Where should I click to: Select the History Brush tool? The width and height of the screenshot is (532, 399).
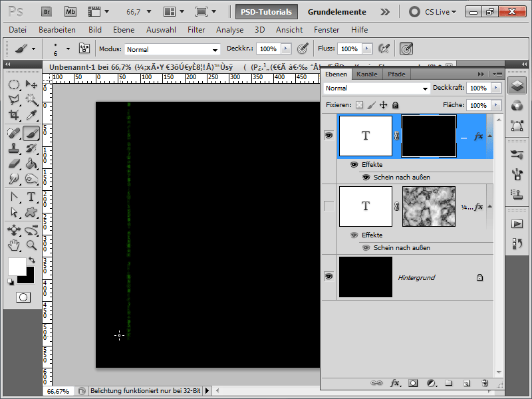(x=31, y=148)
